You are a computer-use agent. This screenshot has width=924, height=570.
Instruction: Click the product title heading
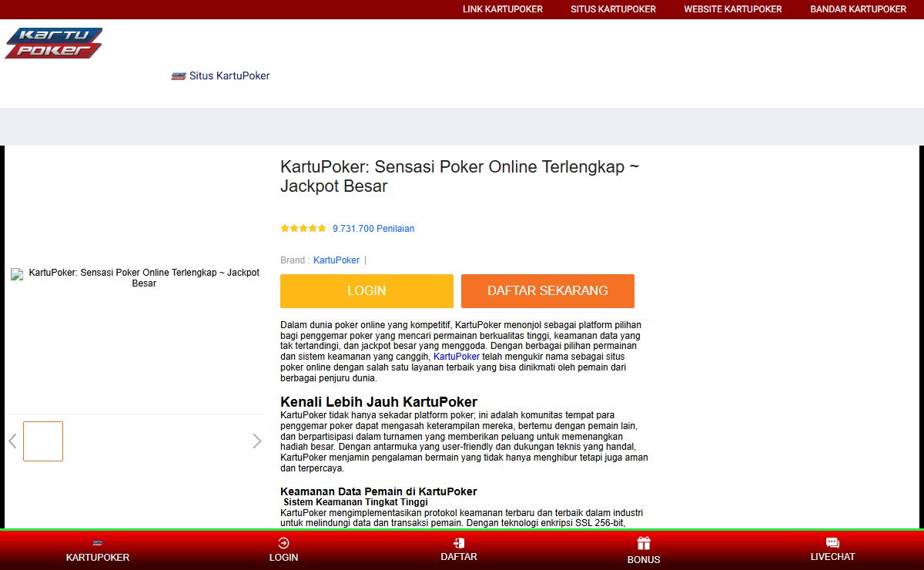coord(460,176)
